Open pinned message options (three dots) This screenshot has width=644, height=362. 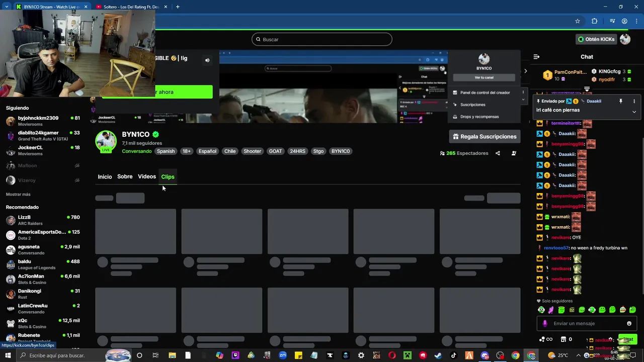pos(634,101)
